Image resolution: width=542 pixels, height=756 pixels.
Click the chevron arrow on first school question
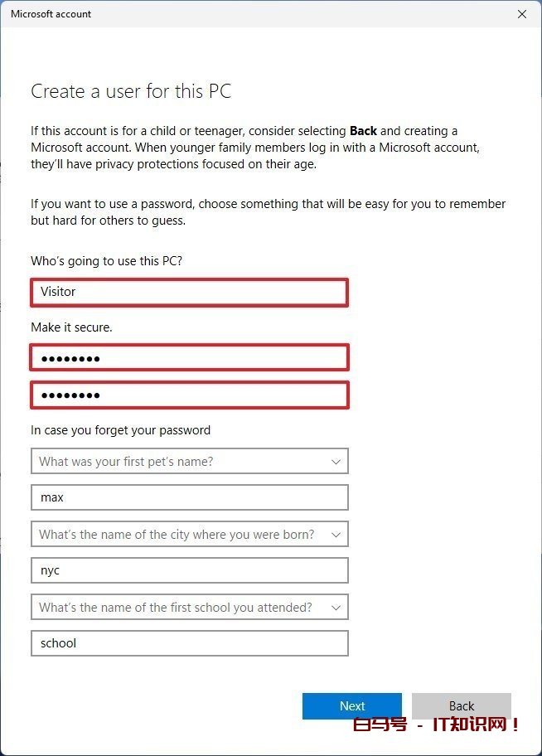(336, 608)
